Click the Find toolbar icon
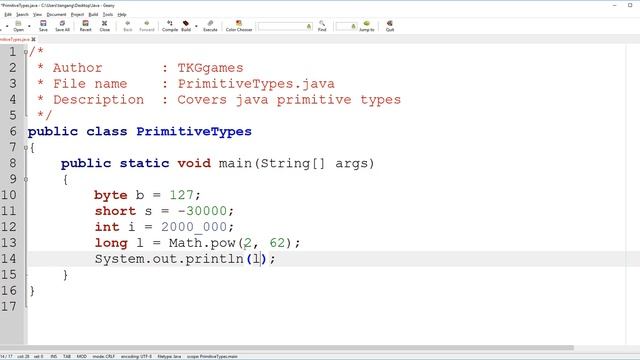 click(322, 26)
